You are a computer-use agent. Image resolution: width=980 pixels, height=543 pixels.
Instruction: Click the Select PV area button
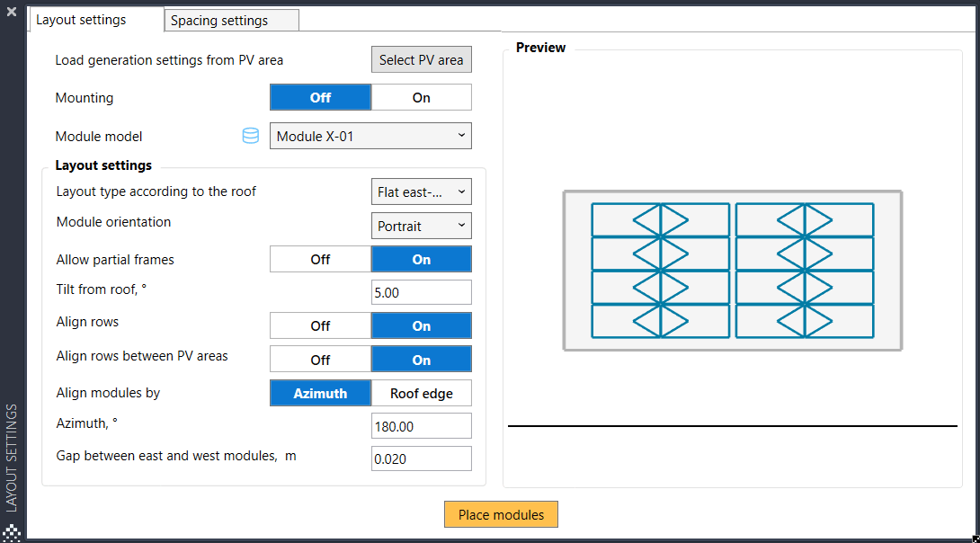(x=422, y=59)
